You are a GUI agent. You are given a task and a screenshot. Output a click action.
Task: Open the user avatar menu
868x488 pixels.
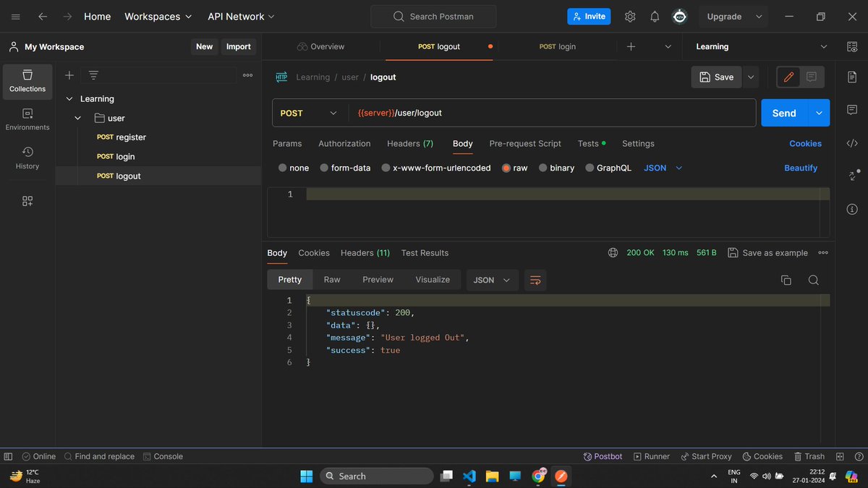(679, 16)
